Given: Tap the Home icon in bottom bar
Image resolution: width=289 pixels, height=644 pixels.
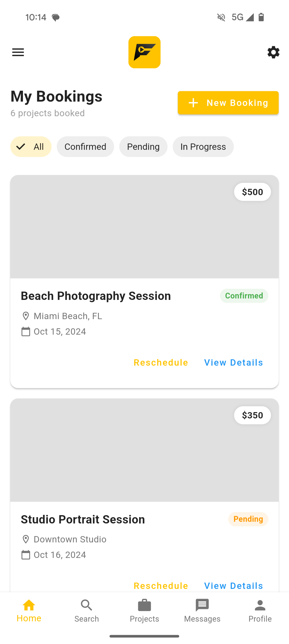Looking at the screenshot, I should pyautogui.click(x=29, y=606).
